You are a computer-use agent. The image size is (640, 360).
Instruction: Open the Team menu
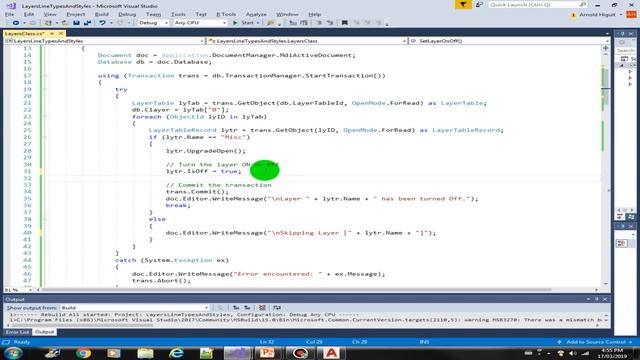click(153, 14)
